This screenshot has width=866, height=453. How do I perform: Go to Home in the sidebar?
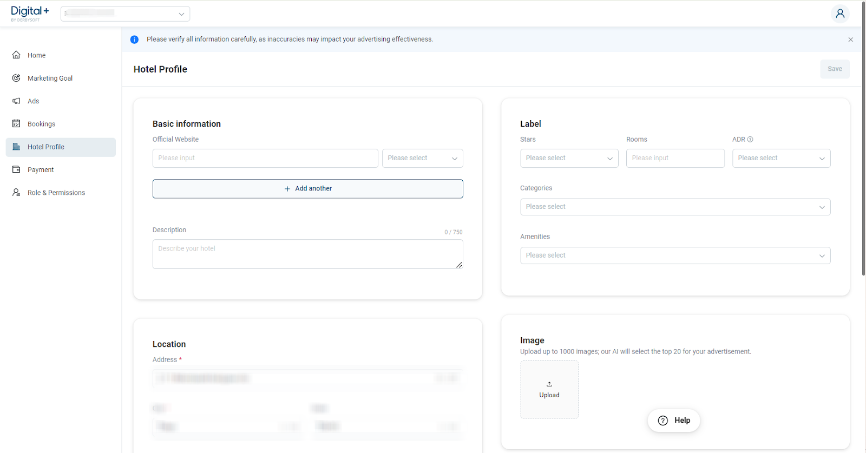point(61,55)
